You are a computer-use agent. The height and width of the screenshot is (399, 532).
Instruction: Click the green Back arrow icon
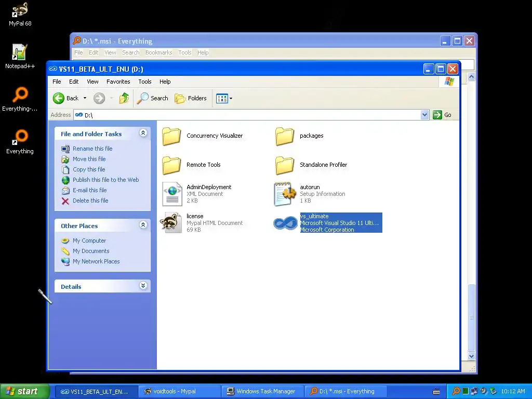[58, 98]
